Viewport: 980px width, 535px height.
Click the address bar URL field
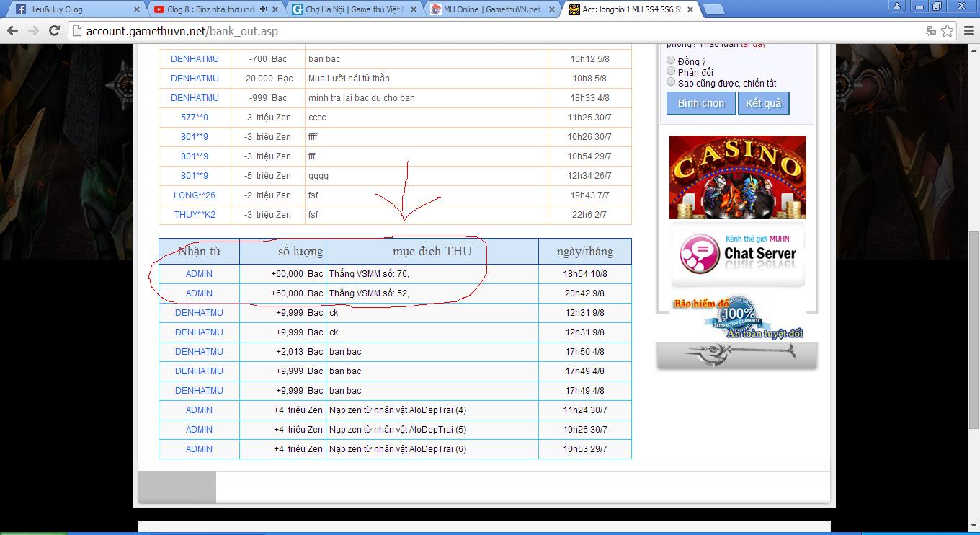497,31
